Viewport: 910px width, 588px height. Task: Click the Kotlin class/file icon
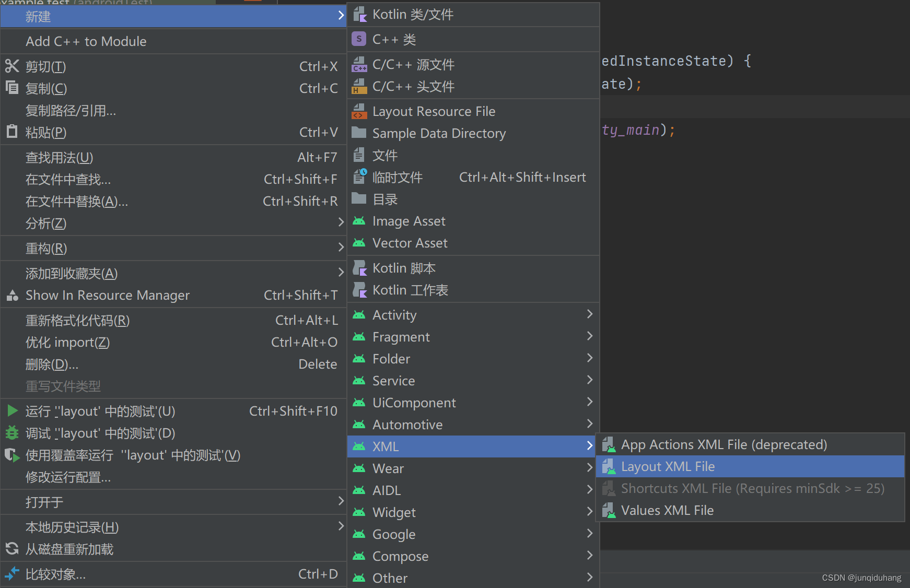point(359,15)
